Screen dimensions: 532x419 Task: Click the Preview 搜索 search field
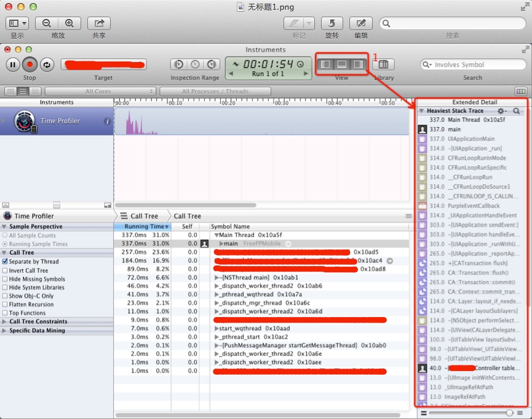(x=453, y=23)
